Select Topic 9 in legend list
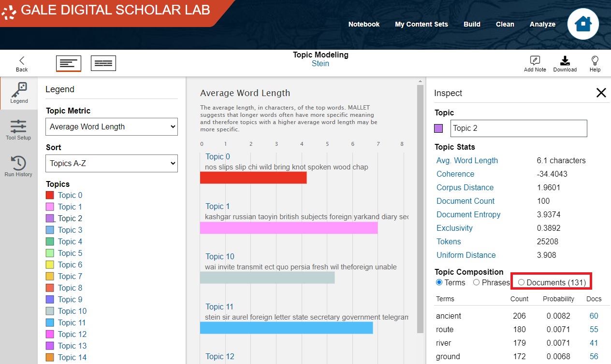Image resolution: width=611 pixels, height=364 pixels. [70, 299]
